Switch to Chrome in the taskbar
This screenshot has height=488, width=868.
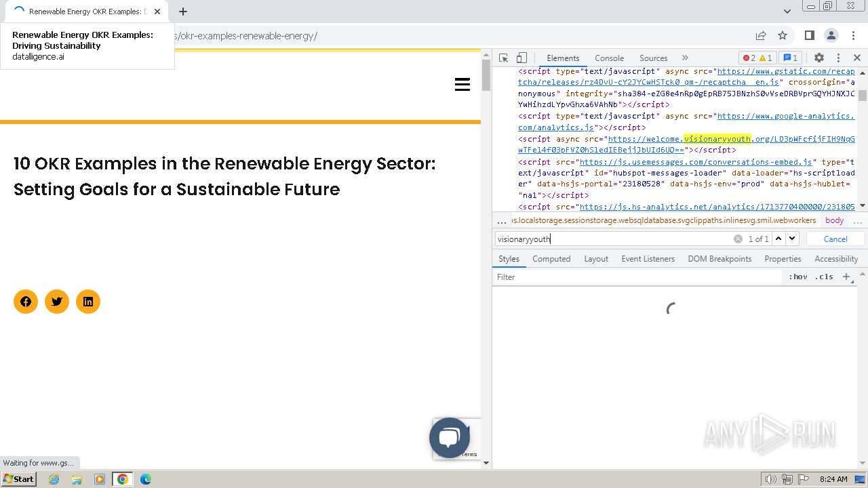(123, 479)
